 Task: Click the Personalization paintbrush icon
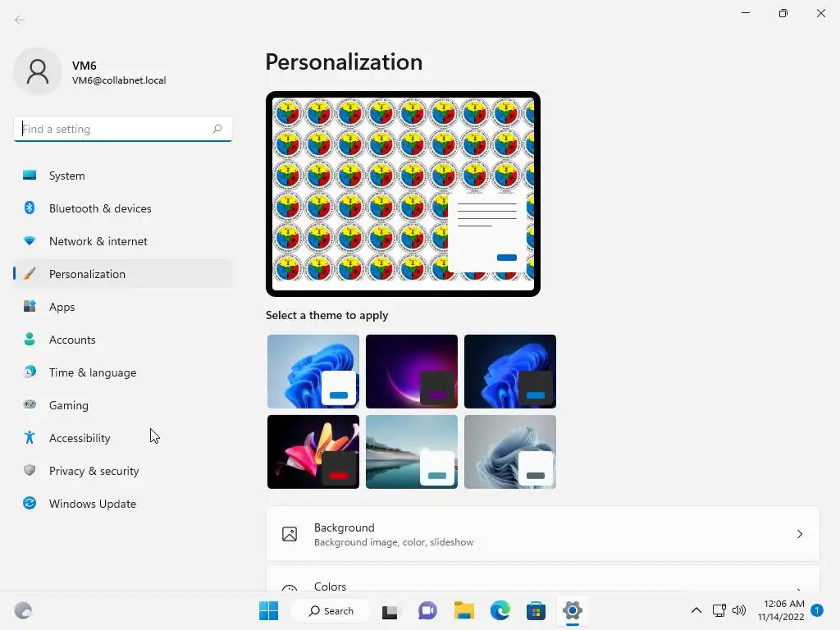click(x=30, y=274)
